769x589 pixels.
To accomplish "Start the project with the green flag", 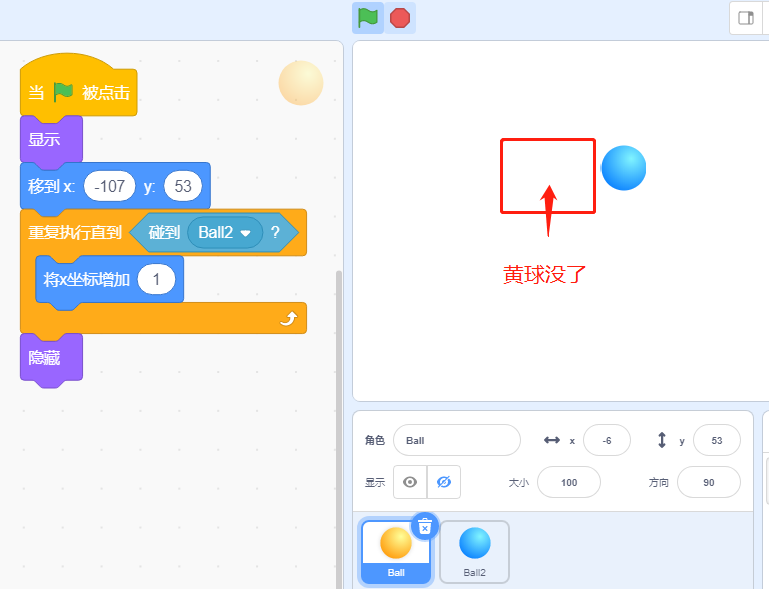I will tap(368, 18).
